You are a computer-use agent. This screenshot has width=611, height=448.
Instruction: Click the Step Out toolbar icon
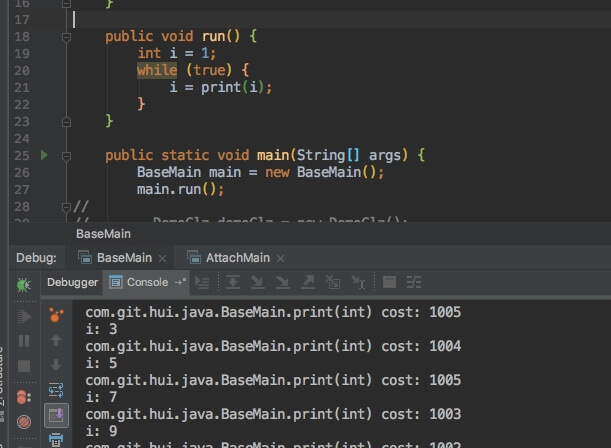click(x=308, y=282)
